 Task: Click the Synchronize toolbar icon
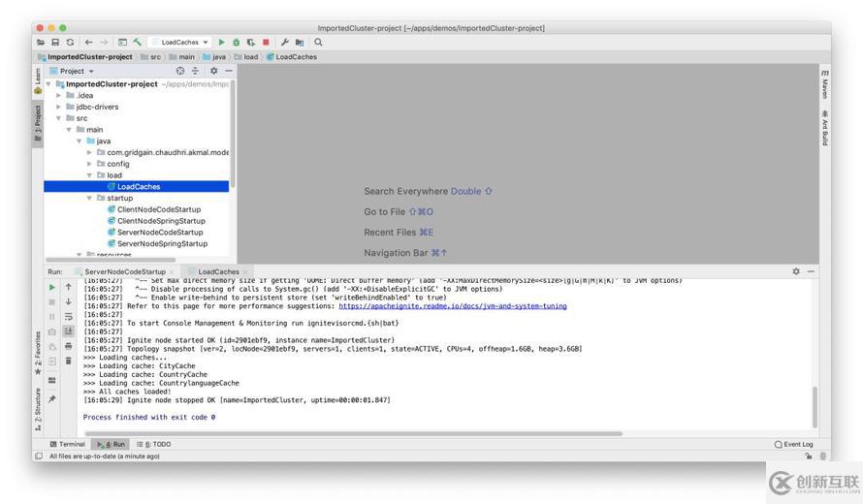[x=70, y=43]
